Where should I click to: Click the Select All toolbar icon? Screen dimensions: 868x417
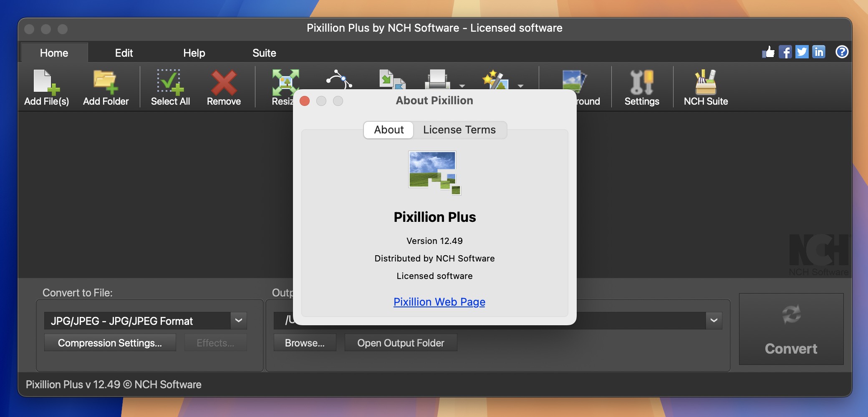pos(170,82)
